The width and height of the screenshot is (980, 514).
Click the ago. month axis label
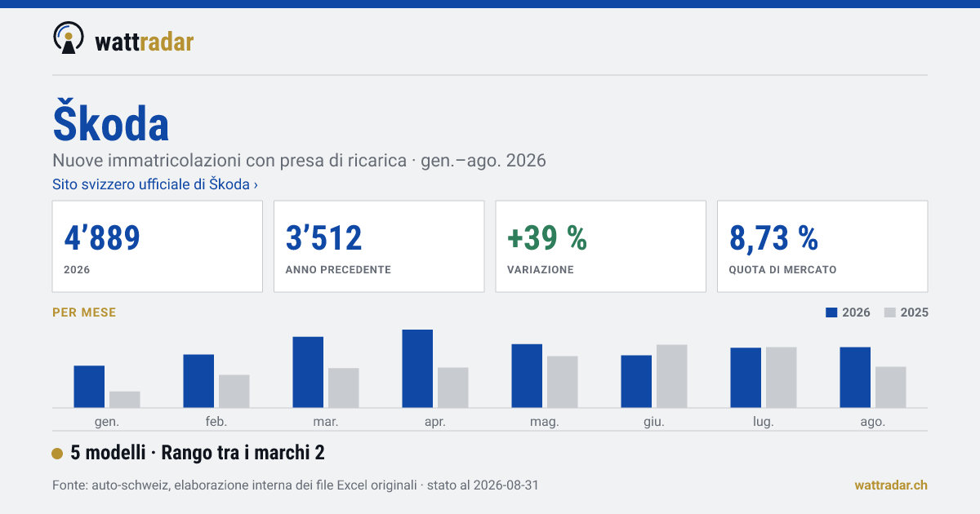pos(873,422)
